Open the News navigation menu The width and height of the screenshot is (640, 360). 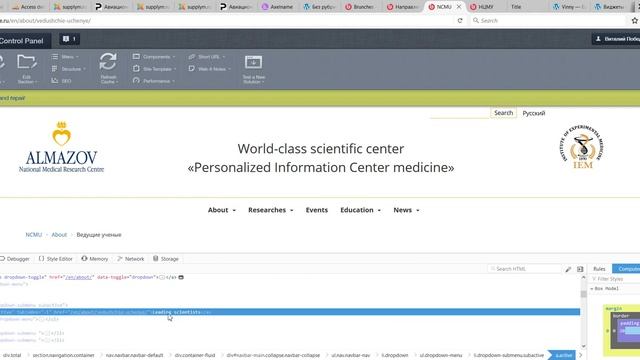pyautogui.click(x=406, y=210)
